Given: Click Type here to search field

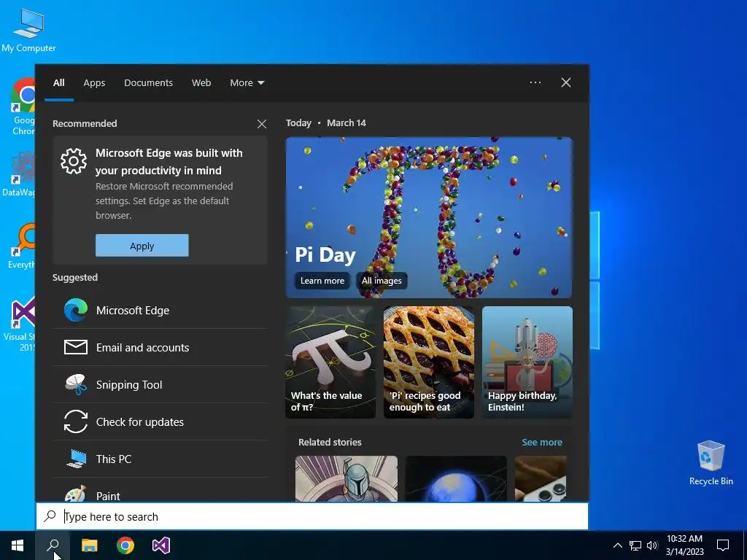Looking at the screenshot, I should point(312,516).
